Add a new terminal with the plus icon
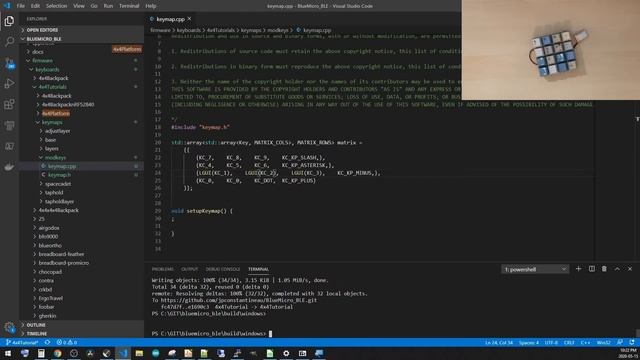This screenshot has width=640, height=360. point(578,269)
